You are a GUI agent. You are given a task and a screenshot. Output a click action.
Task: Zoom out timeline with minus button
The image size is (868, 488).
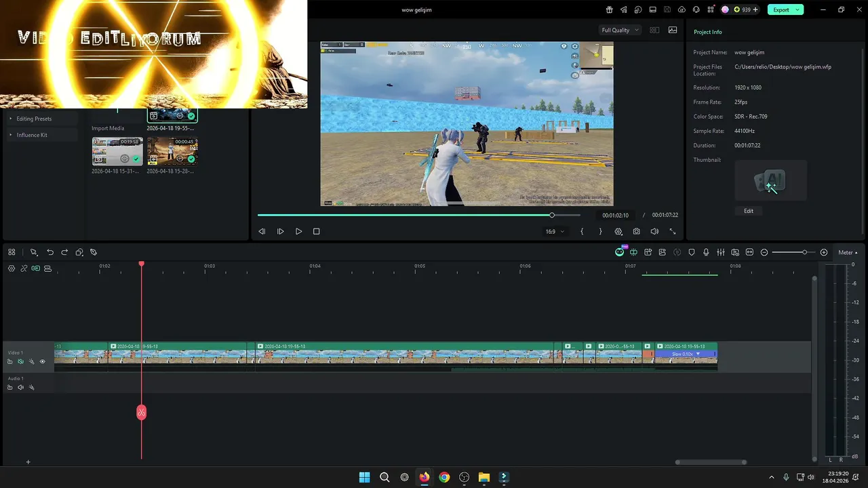click(764, 252)
